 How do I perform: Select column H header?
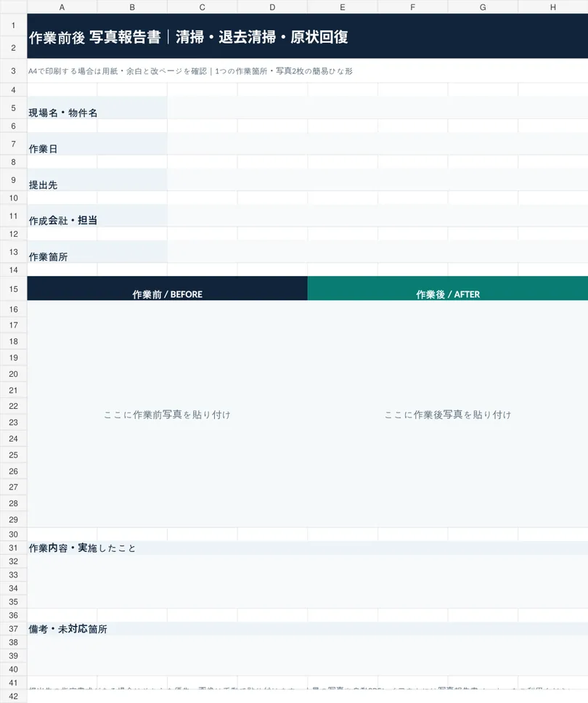[x=553, y=7]
